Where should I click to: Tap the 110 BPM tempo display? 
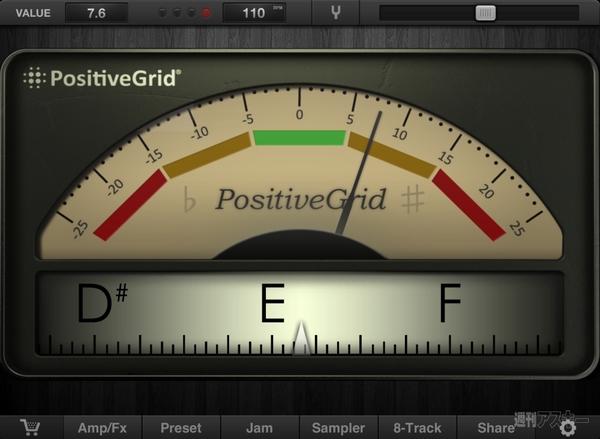254,13
